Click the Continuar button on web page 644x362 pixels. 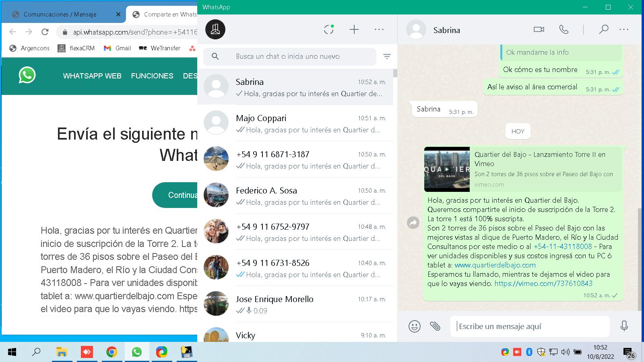click(175, 195)
